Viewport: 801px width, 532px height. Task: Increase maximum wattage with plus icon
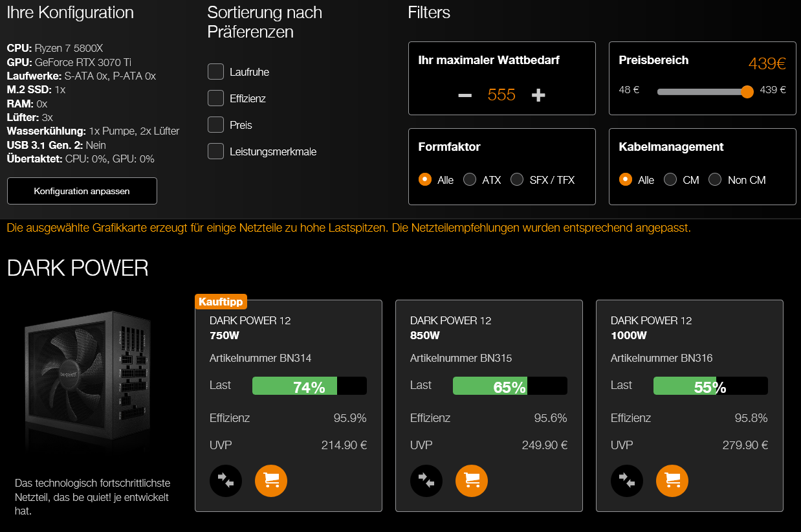pyautogui.click(x=538, y=95)
